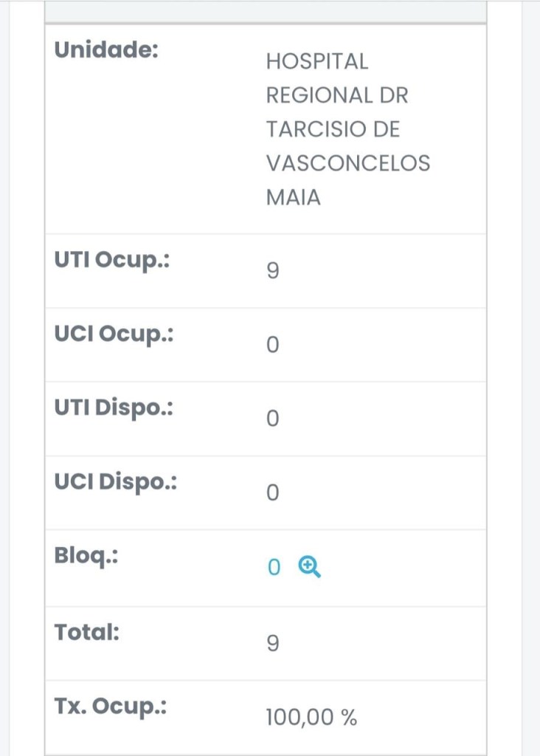Select the word HOSPITAL in unit name

(317, 61)
